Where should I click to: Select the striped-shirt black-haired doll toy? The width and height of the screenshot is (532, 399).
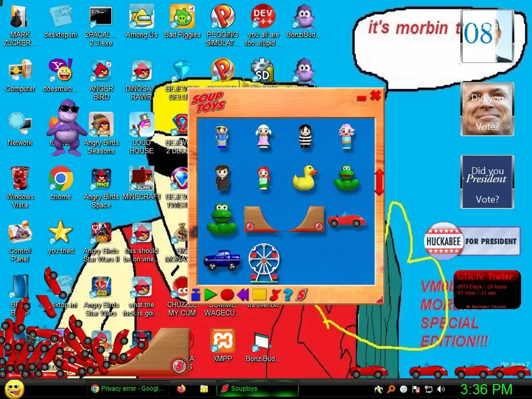[x=305, y=136]
